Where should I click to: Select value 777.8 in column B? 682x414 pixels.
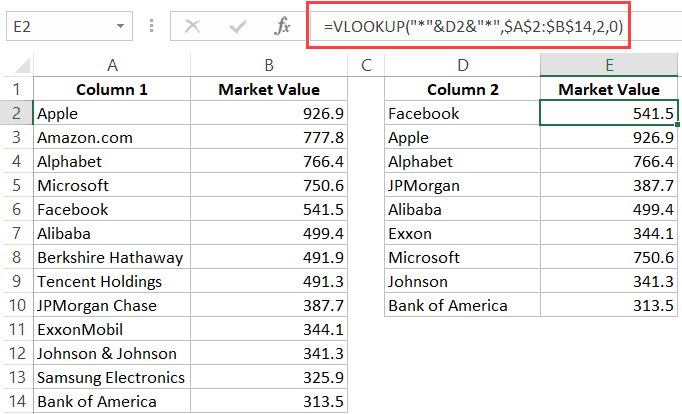[x=269, y=137]
